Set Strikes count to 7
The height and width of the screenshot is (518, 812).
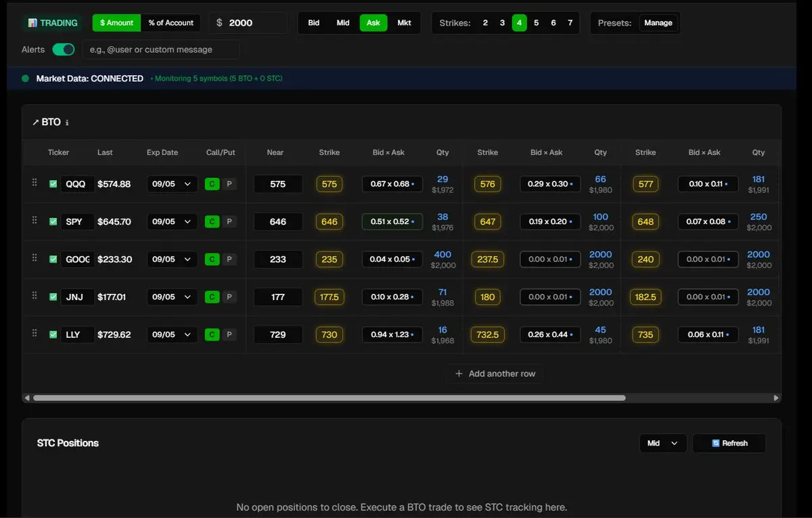(x=570, y=23)
